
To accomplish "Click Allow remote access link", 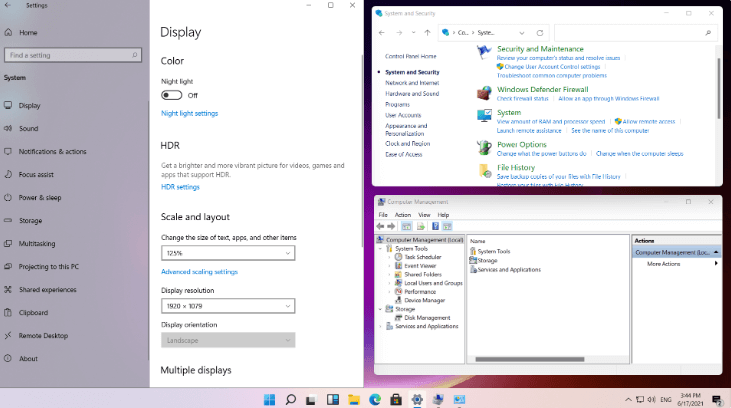I will (x=648, y=122).
